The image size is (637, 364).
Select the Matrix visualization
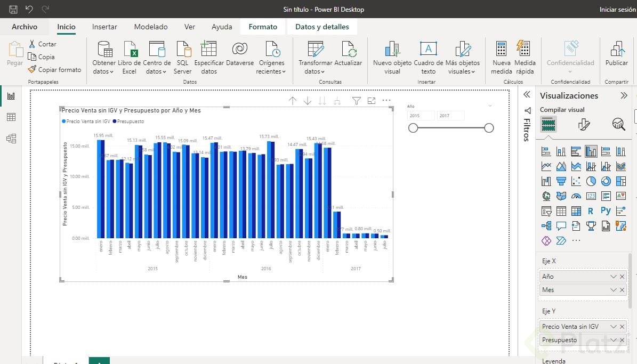click(576, 211)
